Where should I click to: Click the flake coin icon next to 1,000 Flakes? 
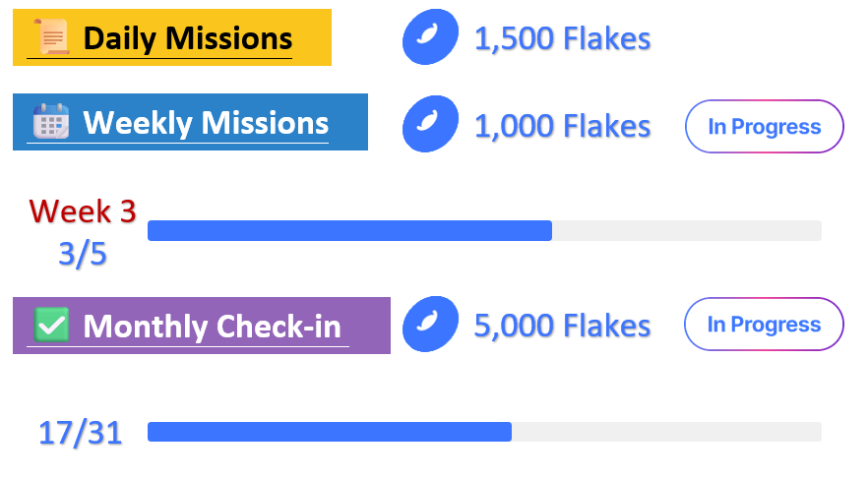430,124
